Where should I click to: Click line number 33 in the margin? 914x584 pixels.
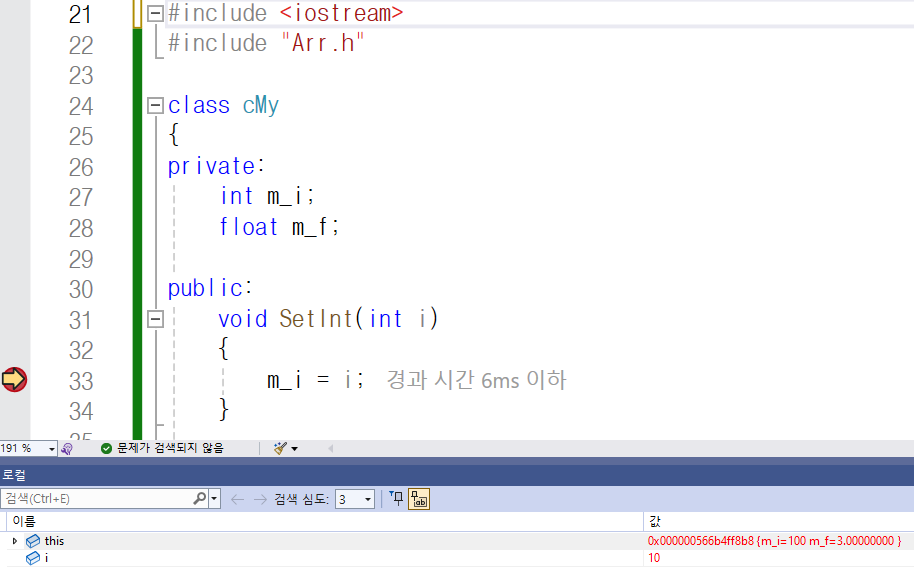point(80,381)
